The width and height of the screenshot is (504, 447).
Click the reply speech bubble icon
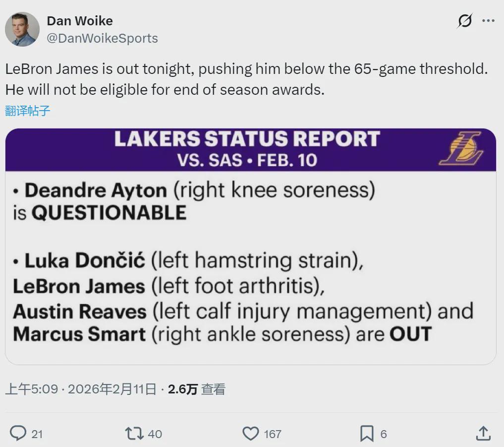(18, 434)
